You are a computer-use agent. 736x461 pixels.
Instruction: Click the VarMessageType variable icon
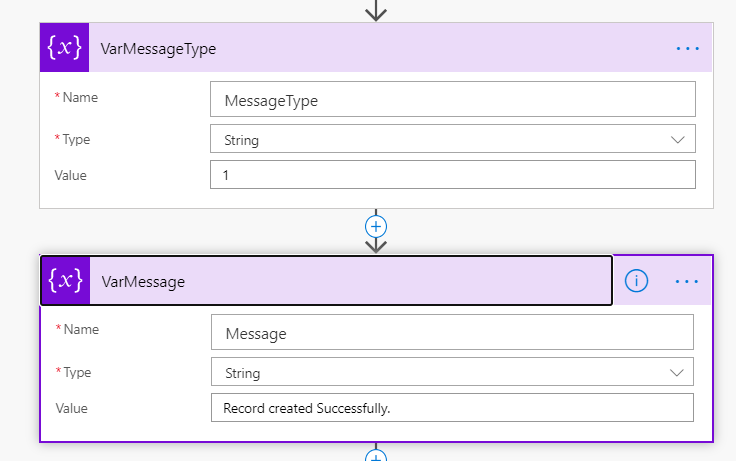[64, 47]
